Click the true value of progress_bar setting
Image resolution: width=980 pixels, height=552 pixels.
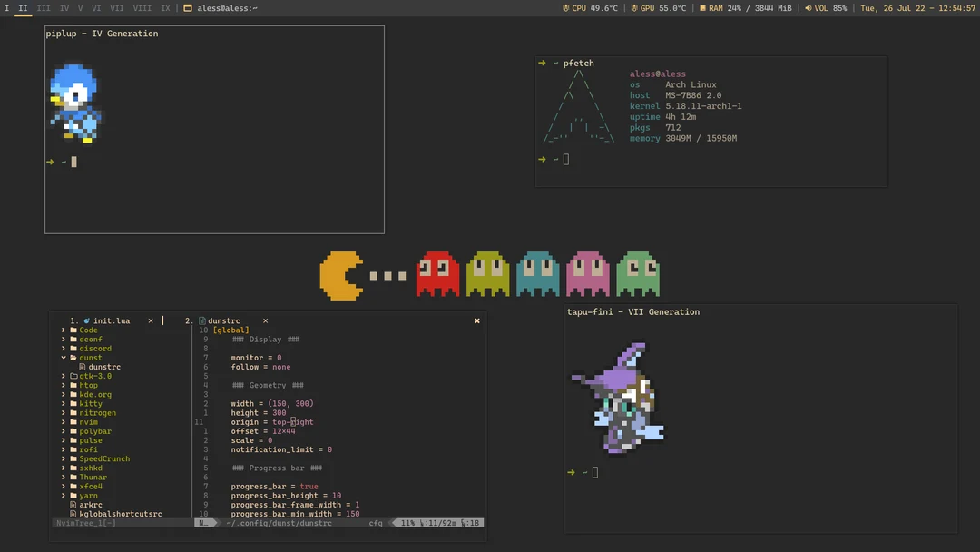pos(310,486)
